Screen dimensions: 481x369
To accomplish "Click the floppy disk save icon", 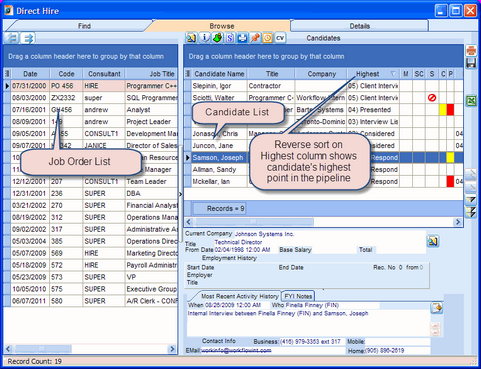I will coord(471,63).
